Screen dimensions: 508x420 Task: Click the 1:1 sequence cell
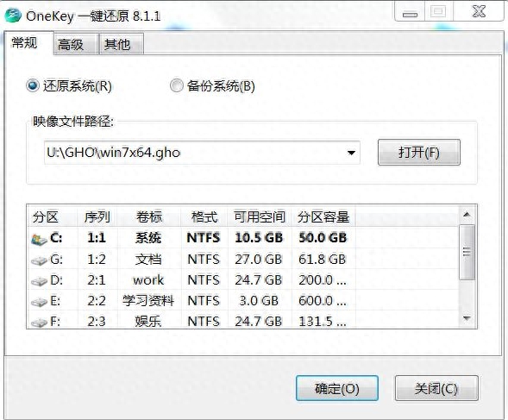click(97, 238)
